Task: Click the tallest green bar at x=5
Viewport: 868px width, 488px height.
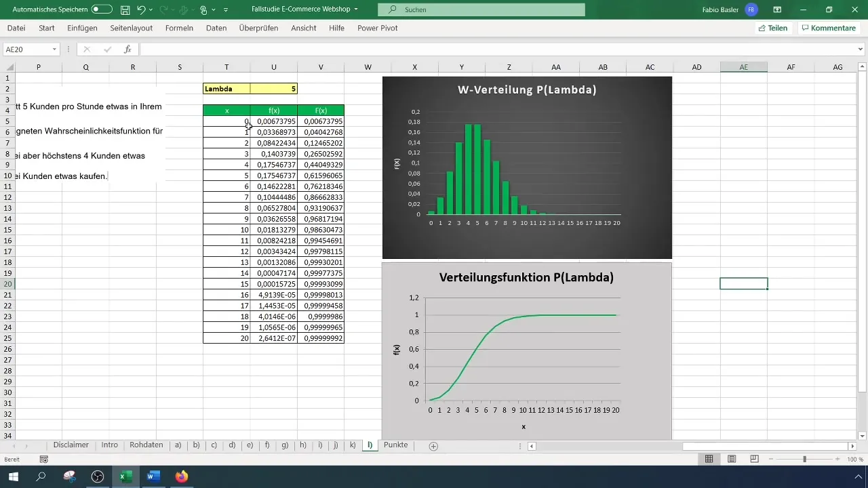Action: point(477,169)
